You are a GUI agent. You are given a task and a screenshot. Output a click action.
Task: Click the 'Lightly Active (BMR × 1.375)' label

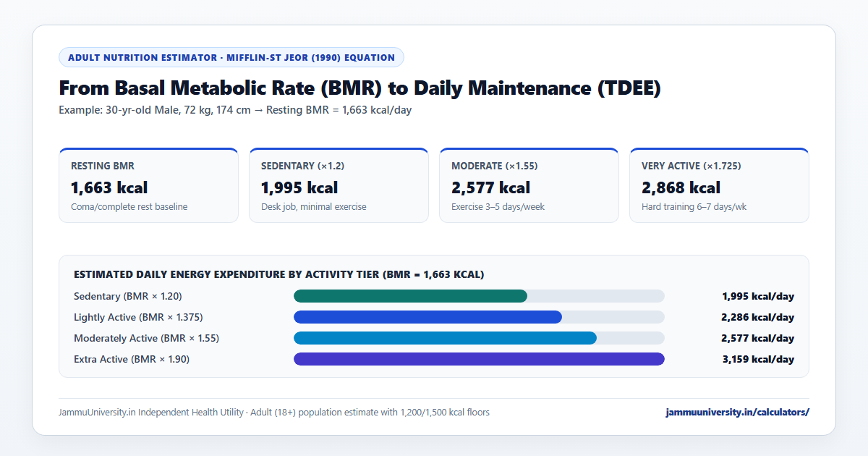pyautogui.click(x=138, y=317)
